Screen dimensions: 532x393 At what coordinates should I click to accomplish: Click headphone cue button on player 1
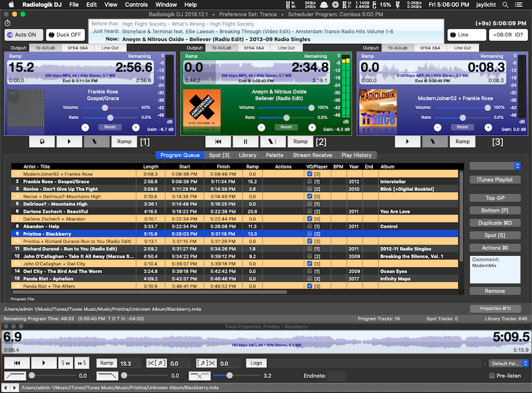42,142
